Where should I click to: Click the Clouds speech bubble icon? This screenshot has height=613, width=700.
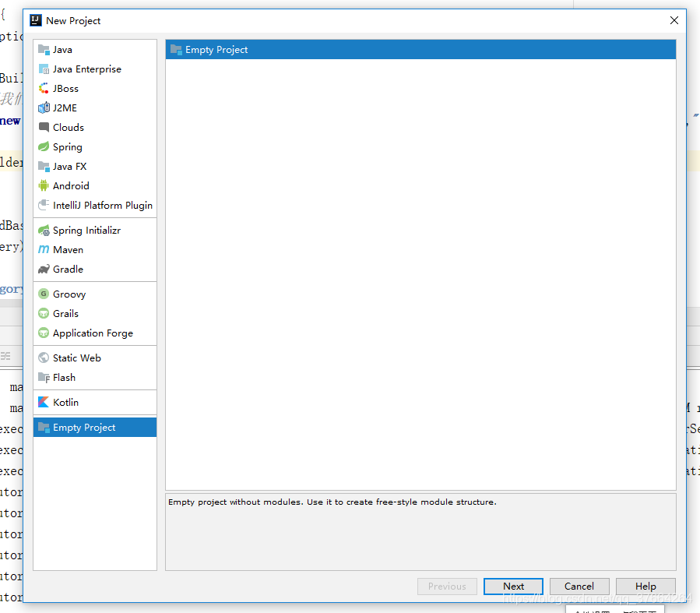[44, 127]
